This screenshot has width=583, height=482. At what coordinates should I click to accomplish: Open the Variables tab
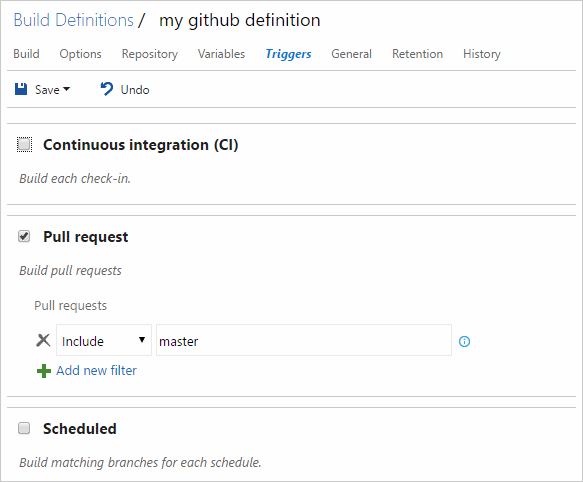(x=221, y=54)
